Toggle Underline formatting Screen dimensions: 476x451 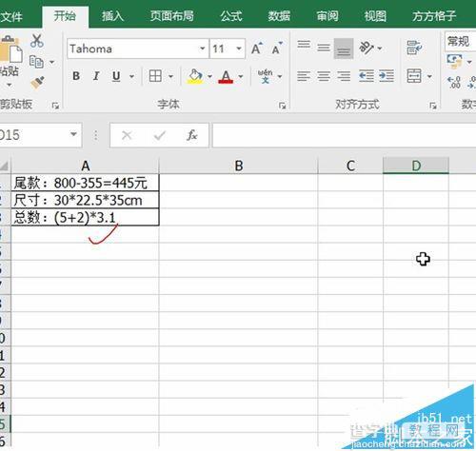click(x=116, y=76)
